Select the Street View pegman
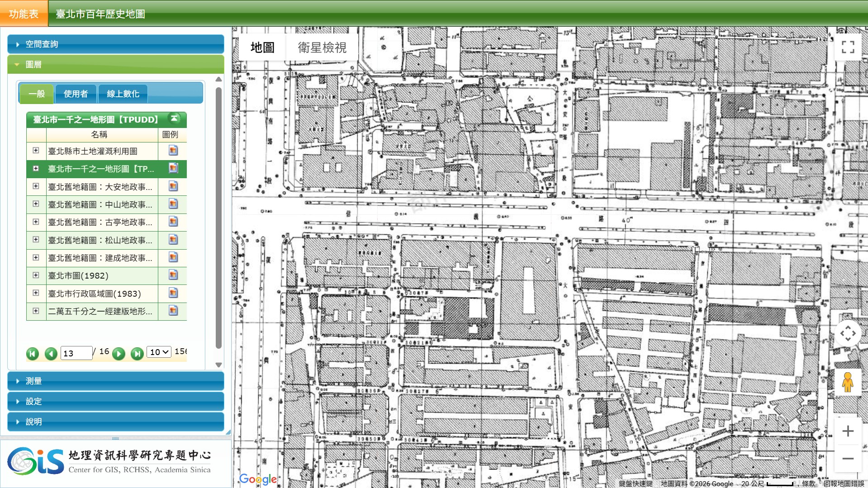 [x=848, y=382]
